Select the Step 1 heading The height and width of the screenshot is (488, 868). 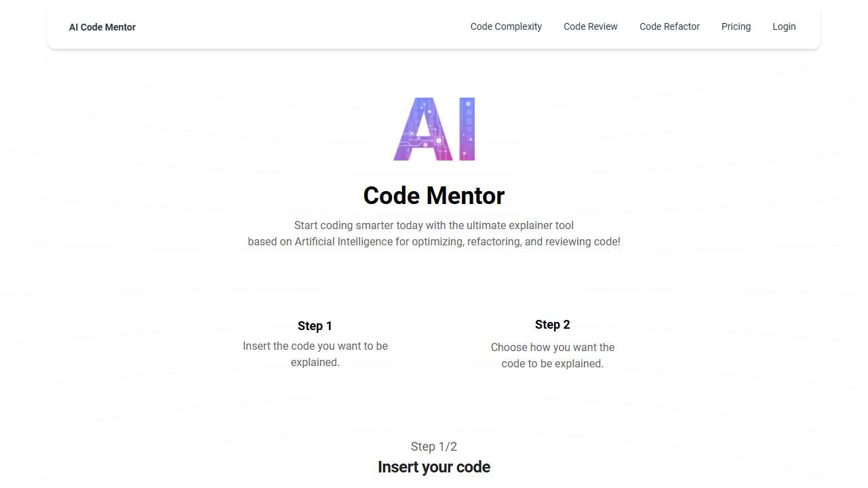(x=315, y=326)
